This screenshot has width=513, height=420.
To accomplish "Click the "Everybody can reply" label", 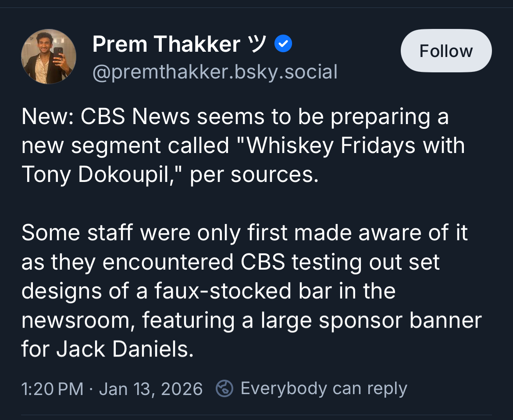I will pos(324,388).
